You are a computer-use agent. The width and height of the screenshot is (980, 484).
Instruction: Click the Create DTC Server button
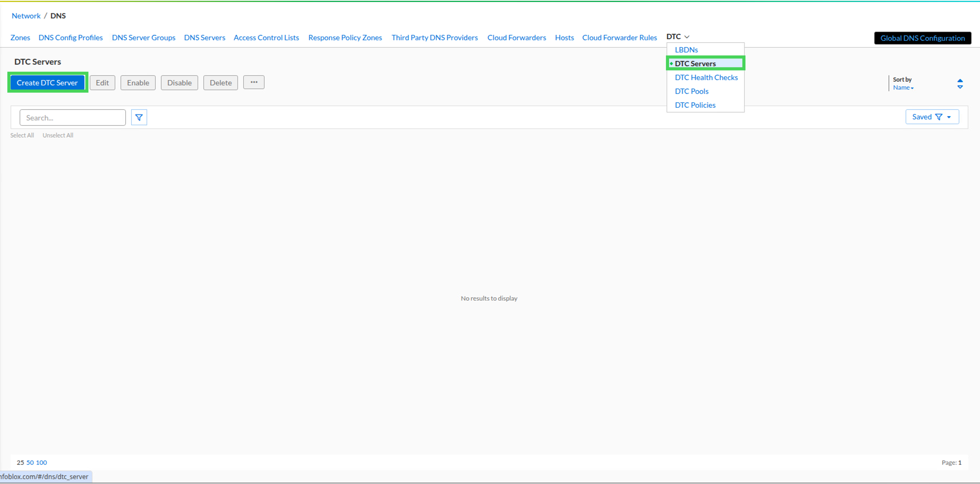(47, 83)
